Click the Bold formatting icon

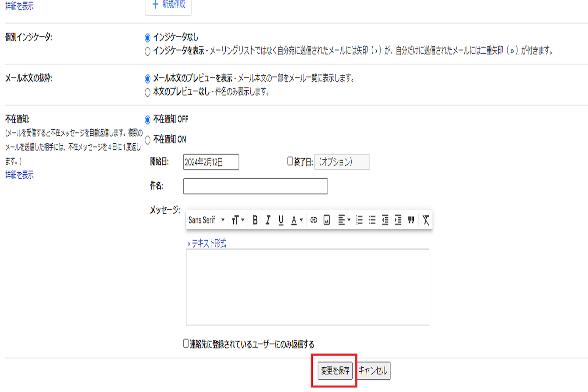pyautogui.click(x=255, y=220)
